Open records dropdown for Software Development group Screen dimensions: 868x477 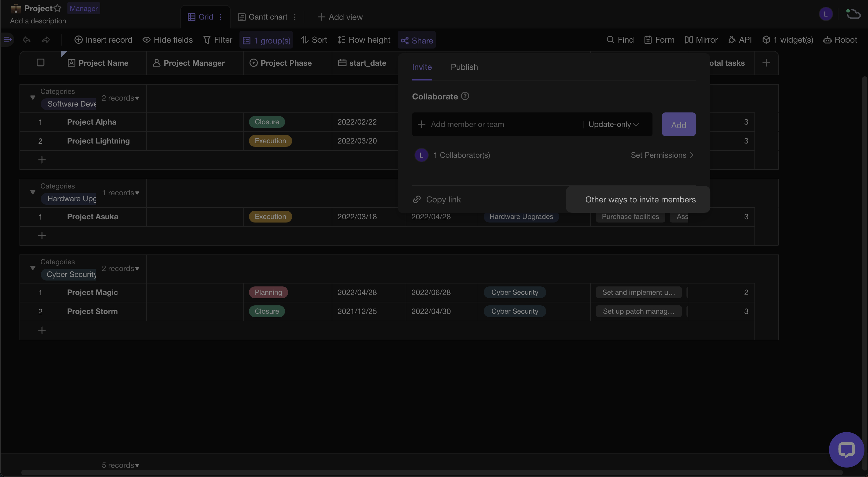pyautogui.click(x=121, y=98)
